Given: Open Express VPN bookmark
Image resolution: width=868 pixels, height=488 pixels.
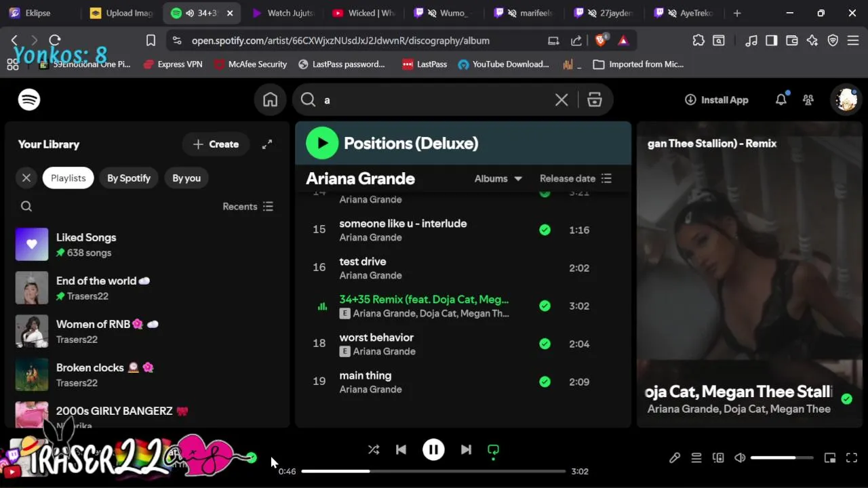Looking at the screenshot, I should pos(173,64).
